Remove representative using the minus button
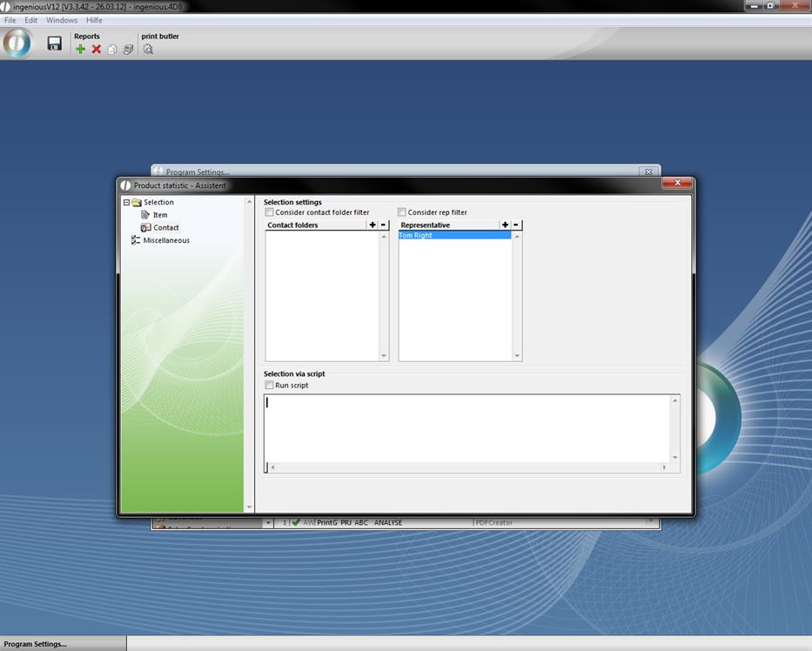Screen dimensions: 812x651 pos(516,225)
